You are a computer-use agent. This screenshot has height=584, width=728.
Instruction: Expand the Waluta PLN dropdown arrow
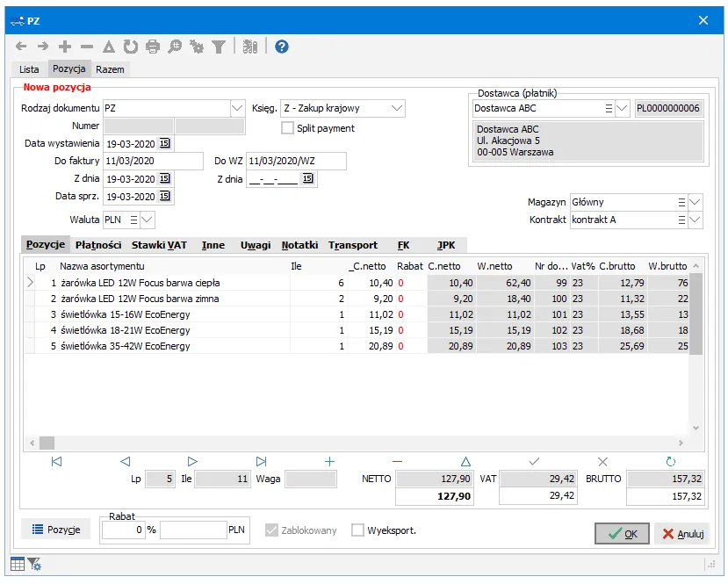click(147, 220)
